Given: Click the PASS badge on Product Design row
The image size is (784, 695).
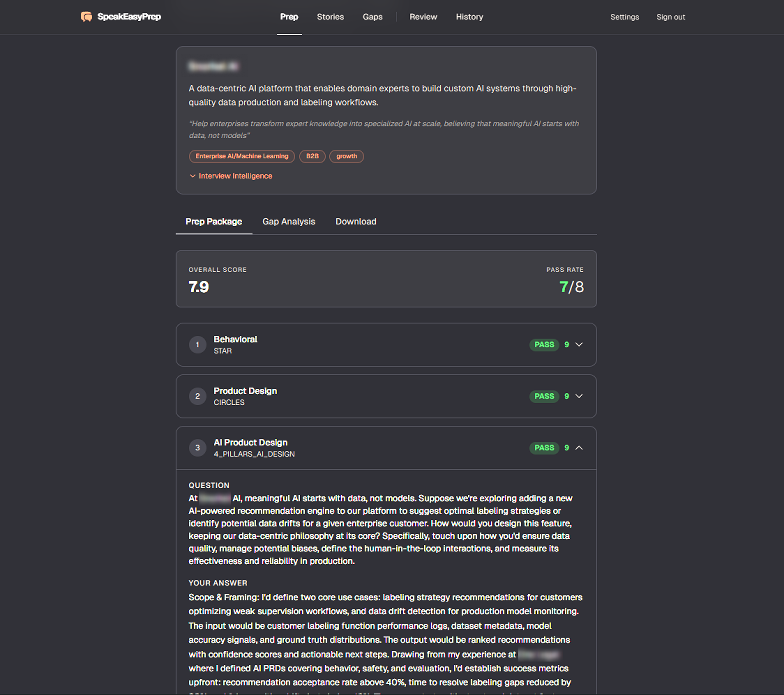Looking at the screenshot, I should (544, 396).
